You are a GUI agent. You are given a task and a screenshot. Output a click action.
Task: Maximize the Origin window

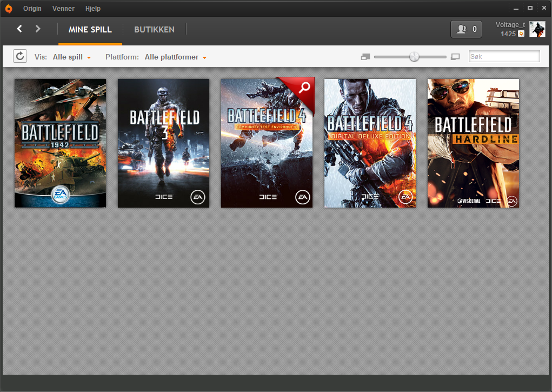point(530,8)
